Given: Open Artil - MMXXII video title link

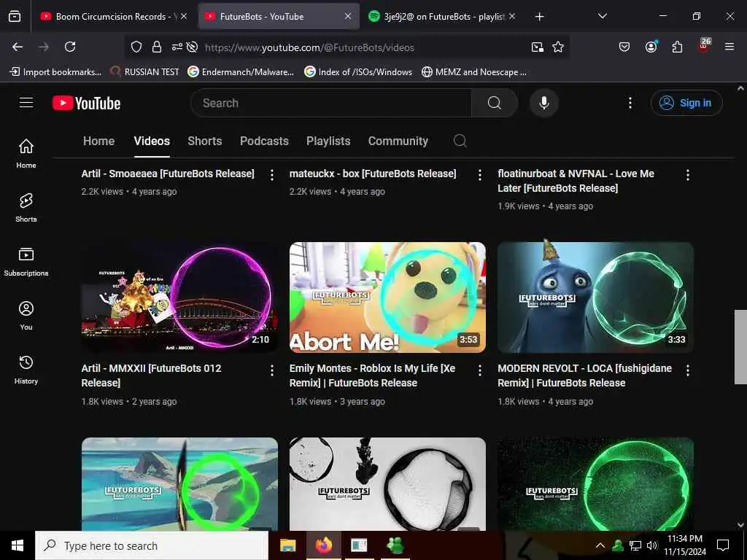Looking at the screenshot, I should [x=151, y=376].
